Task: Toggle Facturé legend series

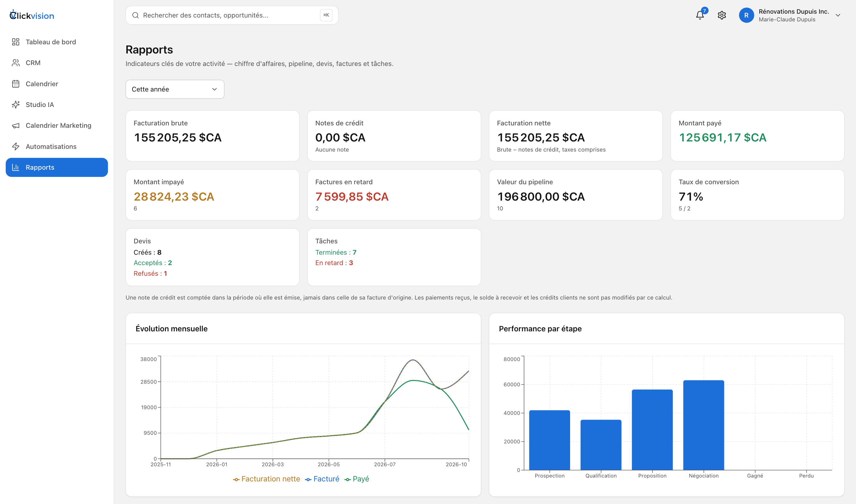Action: pos(322,479)
